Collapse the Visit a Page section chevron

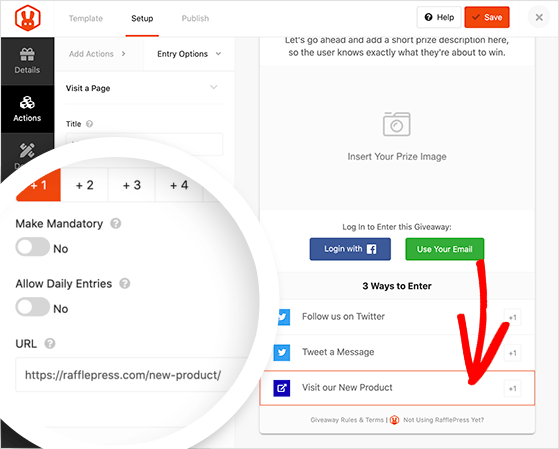click(x=214, y=87)
